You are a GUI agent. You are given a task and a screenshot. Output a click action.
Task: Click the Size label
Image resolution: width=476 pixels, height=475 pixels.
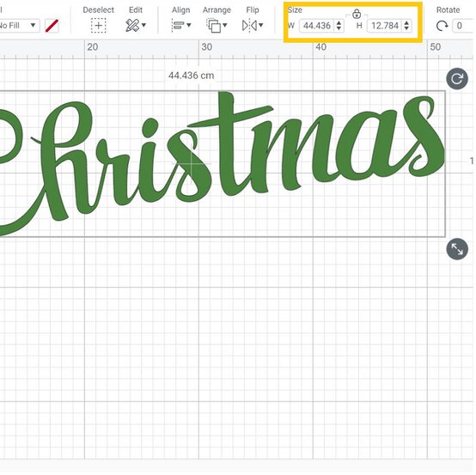pyautogui.click(x=295, y=10)
